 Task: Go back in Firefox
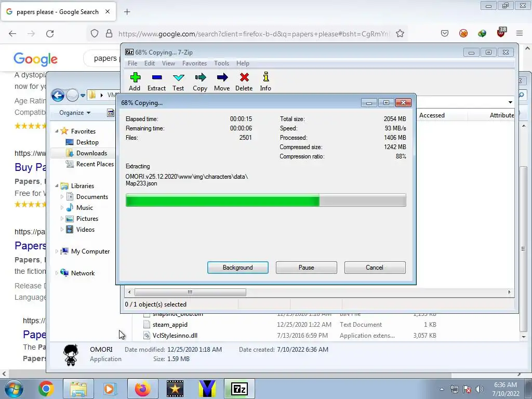point(12,34)
